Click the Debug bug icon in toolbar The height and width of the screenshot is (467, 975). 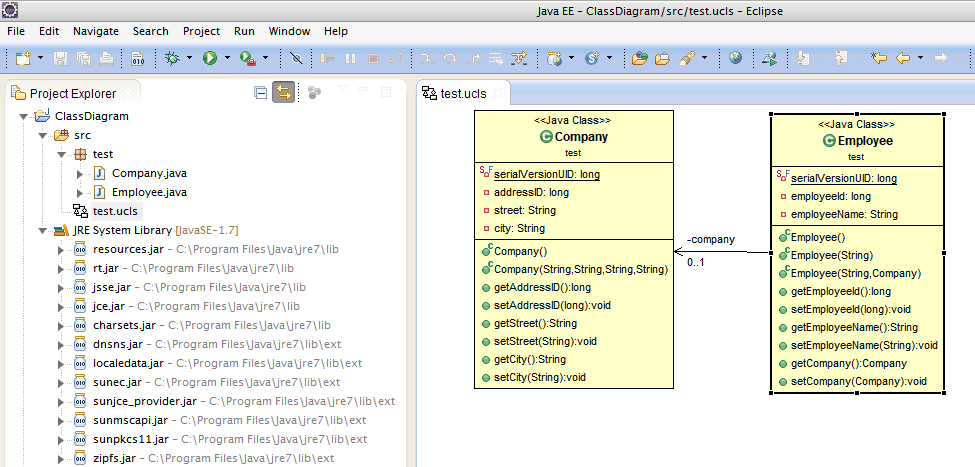[x=172, y=58]
